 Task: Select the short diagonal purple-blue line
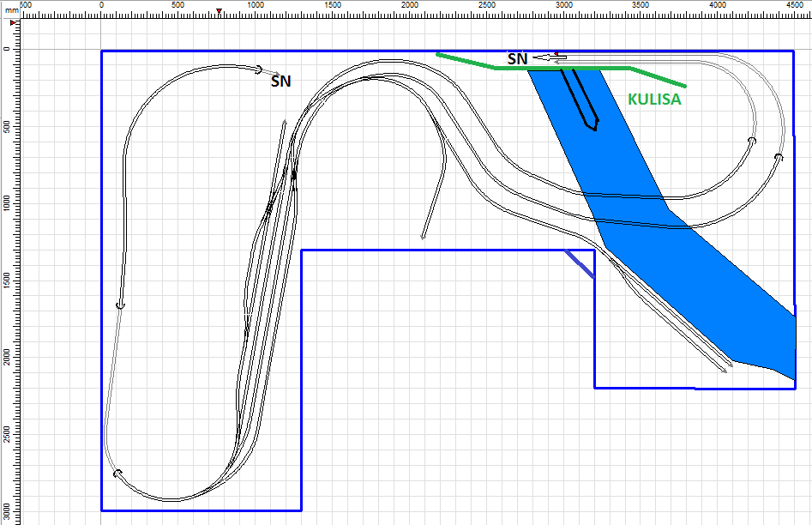pos(580,264)
